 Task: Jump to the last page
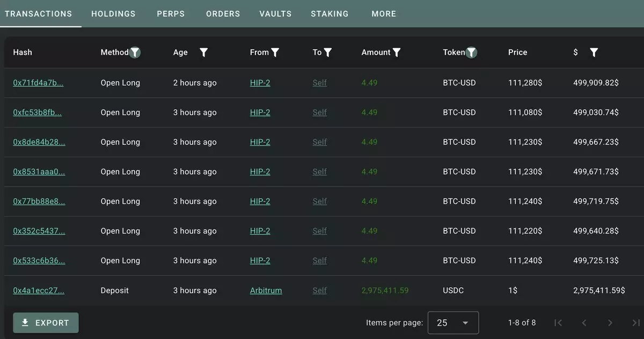[635, 322]
